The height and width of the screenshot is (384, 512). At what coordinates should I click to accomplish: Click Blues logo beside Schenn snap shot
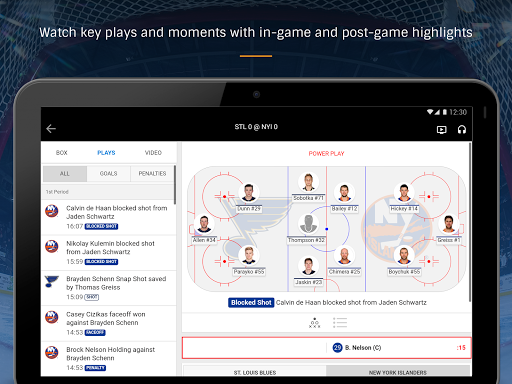pyautogui.click(x=52, y=281)
